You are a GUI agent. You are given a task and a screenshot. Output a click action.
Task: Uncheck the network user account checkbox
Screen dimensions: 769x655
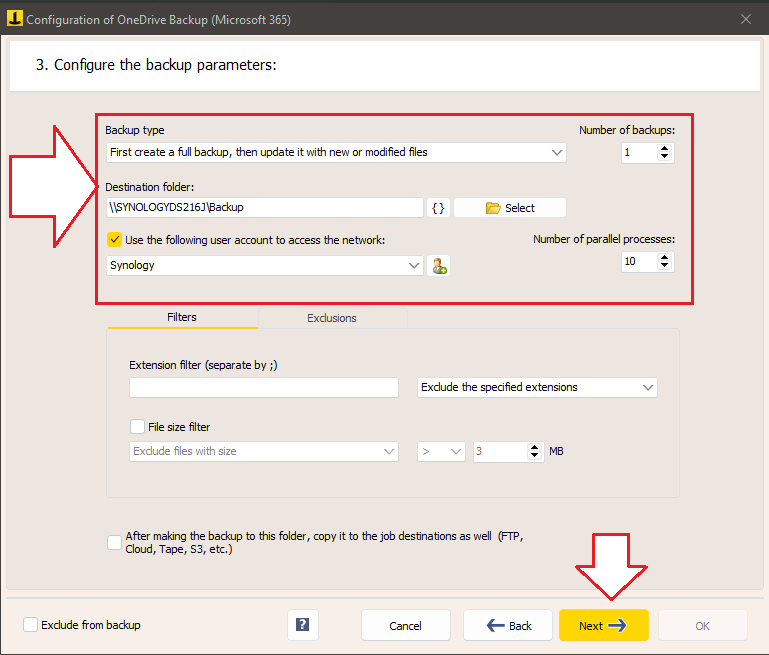(114, 240)
